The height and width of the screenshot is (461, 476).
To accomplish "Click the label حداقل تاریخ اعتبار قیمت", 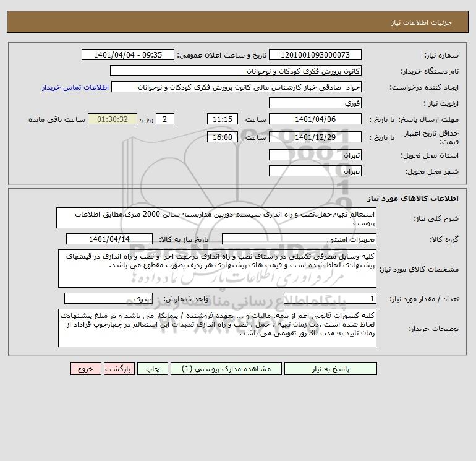I will coord(431,137).
